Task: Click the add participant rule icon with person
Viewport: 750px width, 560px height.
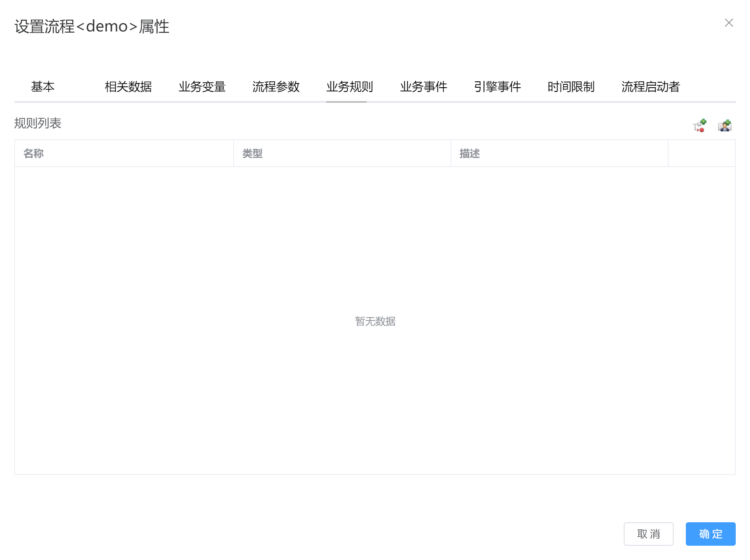Action: pyautogui.click(x=725, y=125)
